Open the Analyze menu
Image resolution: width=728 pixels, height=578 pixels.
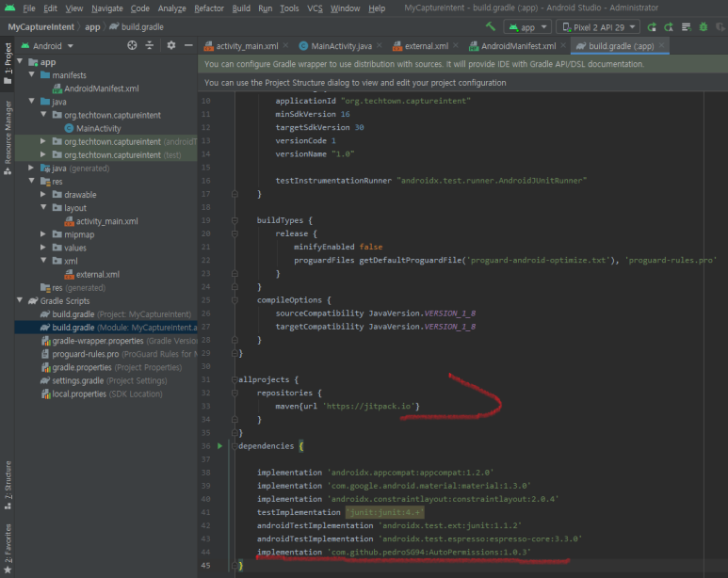click(x=171, y=8)
